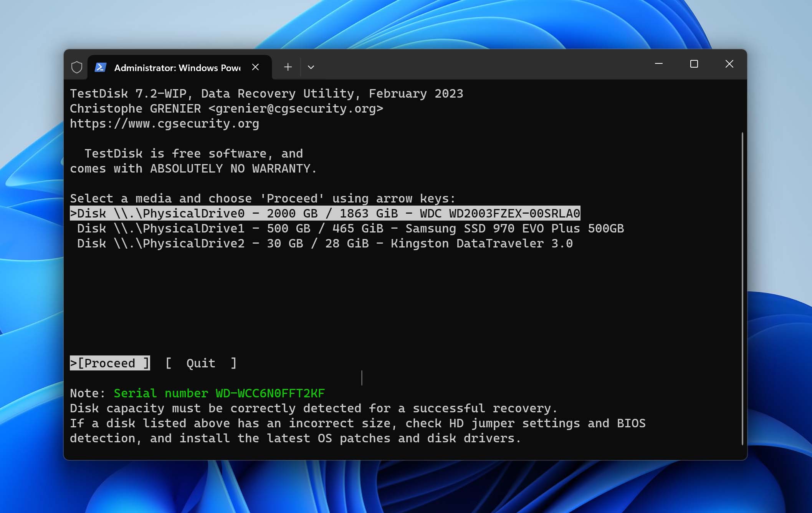Click the grenier@cgsecurity.org email address

point(296,108)
